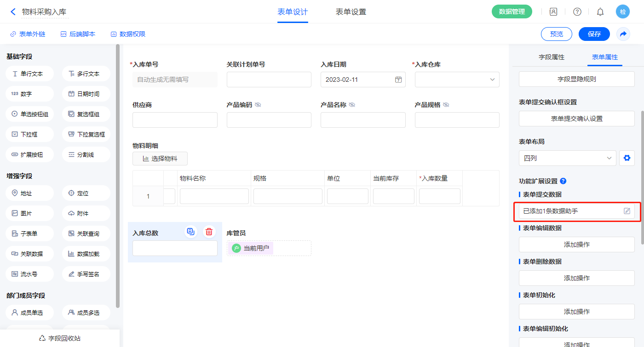Toggle the eye icon beside 产品编码
644x347 pixels.
click(258, 105)
